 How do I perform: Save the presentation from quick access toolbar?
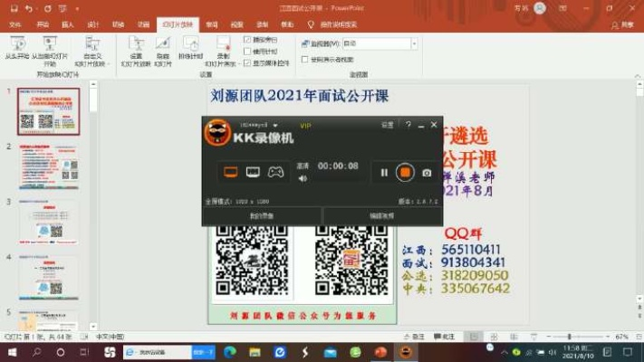point(14,8)
